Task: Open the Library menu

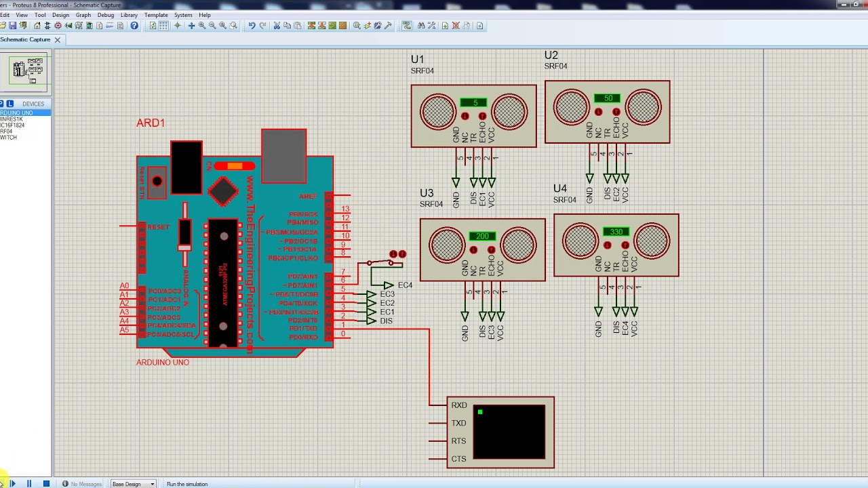Action: click(129, 15)
